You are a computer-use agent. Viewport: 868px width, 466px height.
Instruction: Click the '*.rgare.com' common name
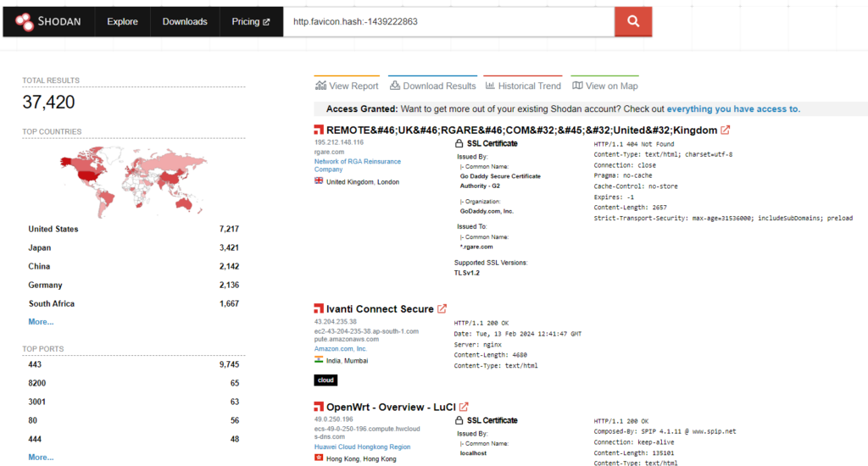pyautogui.click(x=476, y=247)
